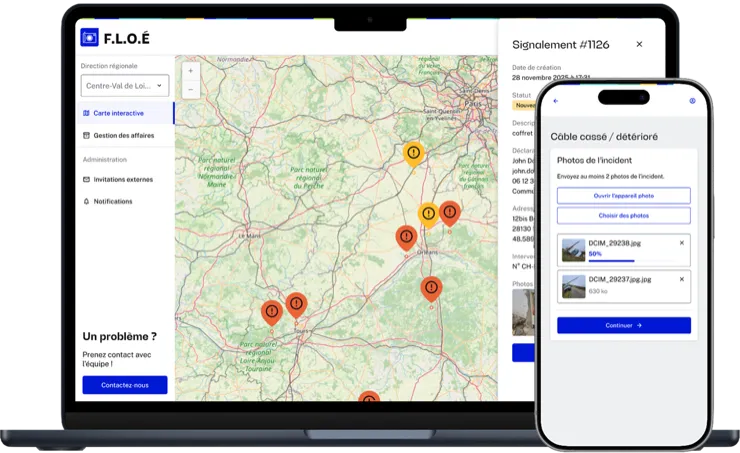Close the Signalement #1126 panel

(639, 44)
